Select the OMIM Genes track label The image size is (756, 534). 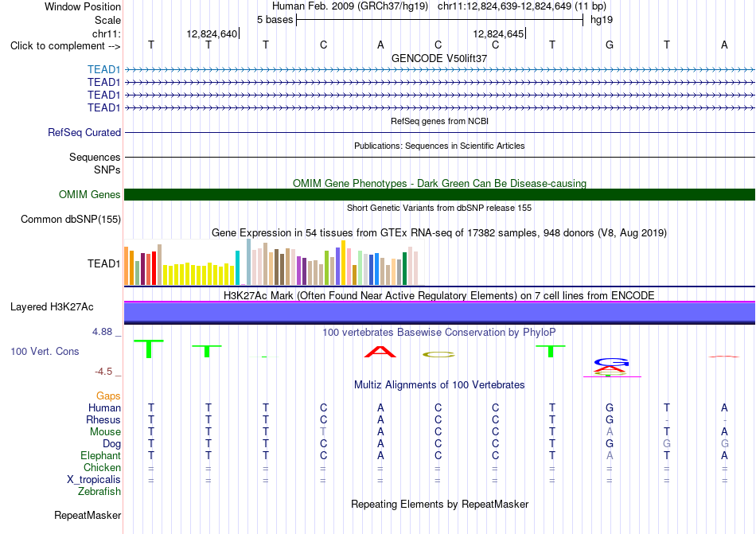90,194
